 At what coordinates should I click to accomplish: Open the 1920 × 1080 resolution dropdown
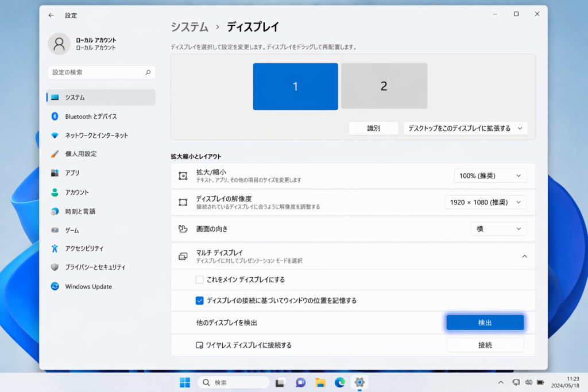[486, 203]
